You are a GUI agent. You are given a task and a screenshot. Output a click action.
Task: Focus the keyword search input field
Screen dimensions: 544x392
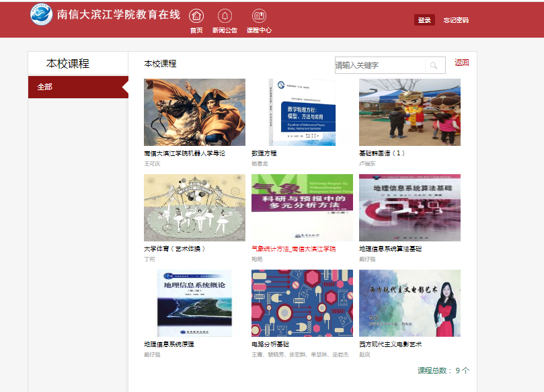tap(380, 65)
